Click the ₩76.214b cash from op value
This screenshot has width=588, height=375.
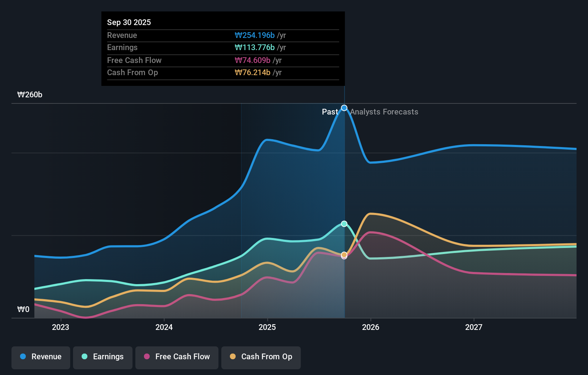click(252, 73)
